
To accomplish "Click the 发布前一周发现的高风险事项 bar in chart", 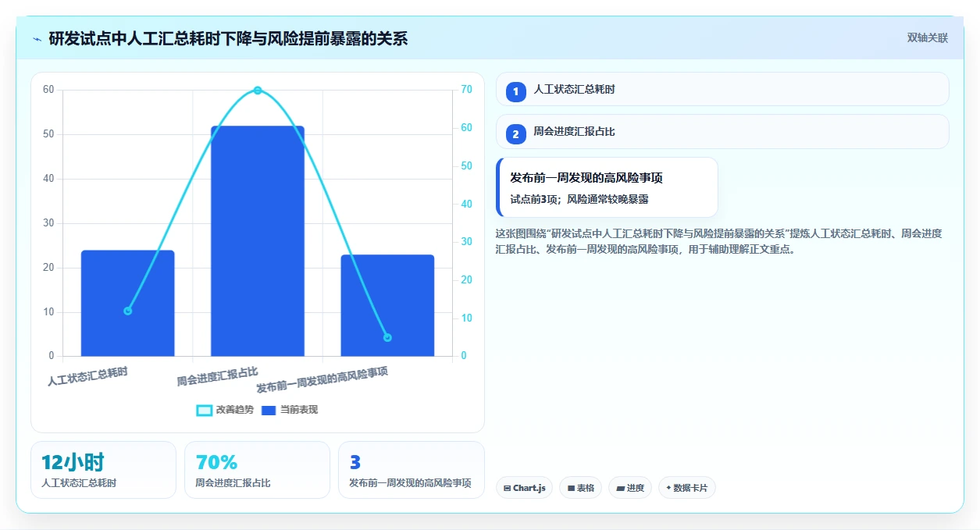I will click(x=387, y=306).
